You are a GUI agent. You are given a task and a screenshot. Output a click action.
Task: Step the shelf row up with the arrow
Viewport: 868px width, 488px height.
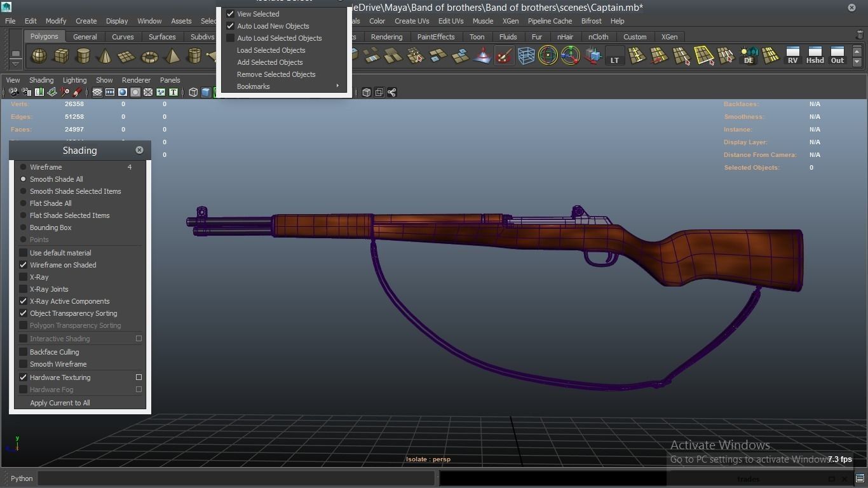pyautogui.click(x=857, y=51)
